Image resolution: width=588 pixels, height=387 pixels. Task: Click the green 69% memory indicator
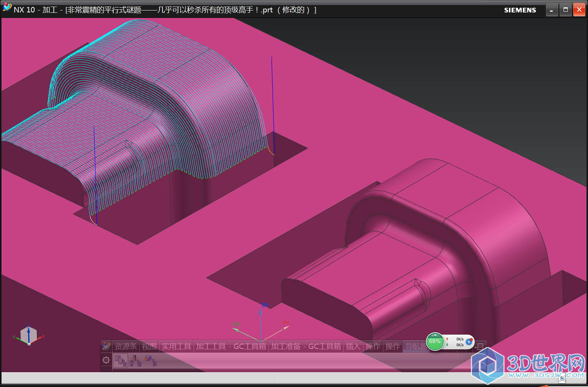pyautogui.click(x=435, y=342)
